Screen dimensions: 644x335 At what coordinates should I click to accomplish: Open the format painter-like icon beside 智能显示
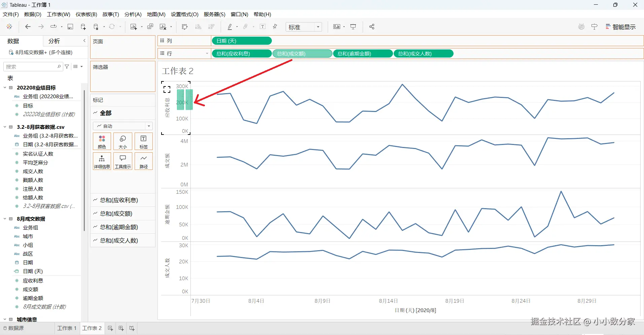pos(595,27)
